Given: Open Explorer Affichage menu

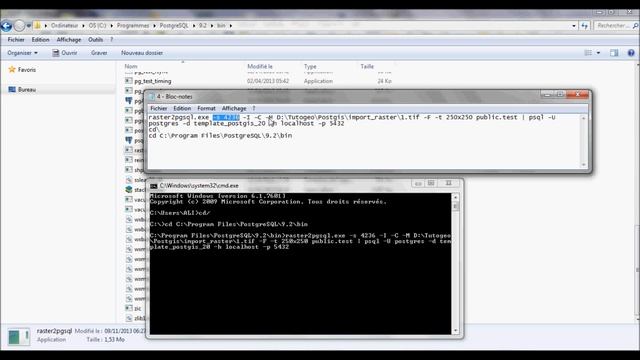Looking at the screenshot, I should click(x=69, y=40).
